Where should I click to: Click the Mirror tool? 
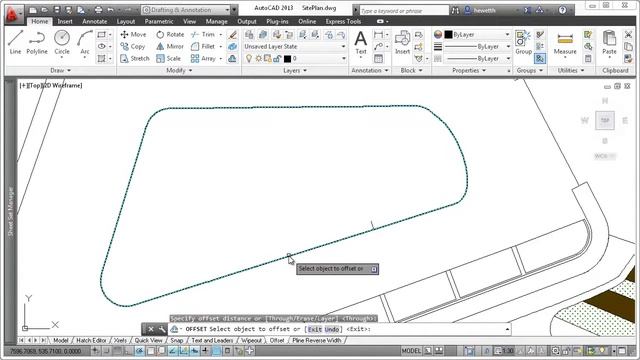coord(170,47)
